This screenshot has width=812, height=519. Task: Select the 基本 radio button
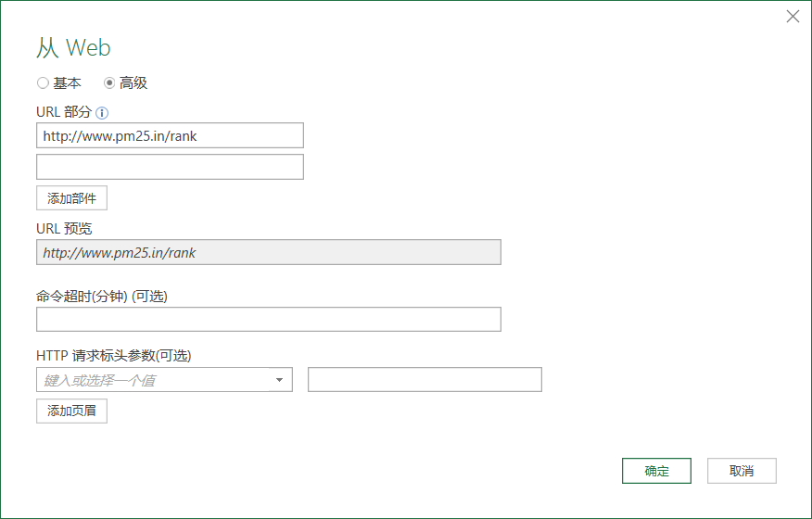[x=43, y=82]
